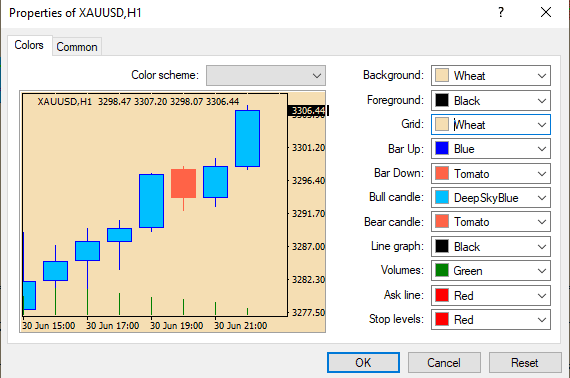Close the Properties dialog
The image size is (570, 378).
point(546,13)
